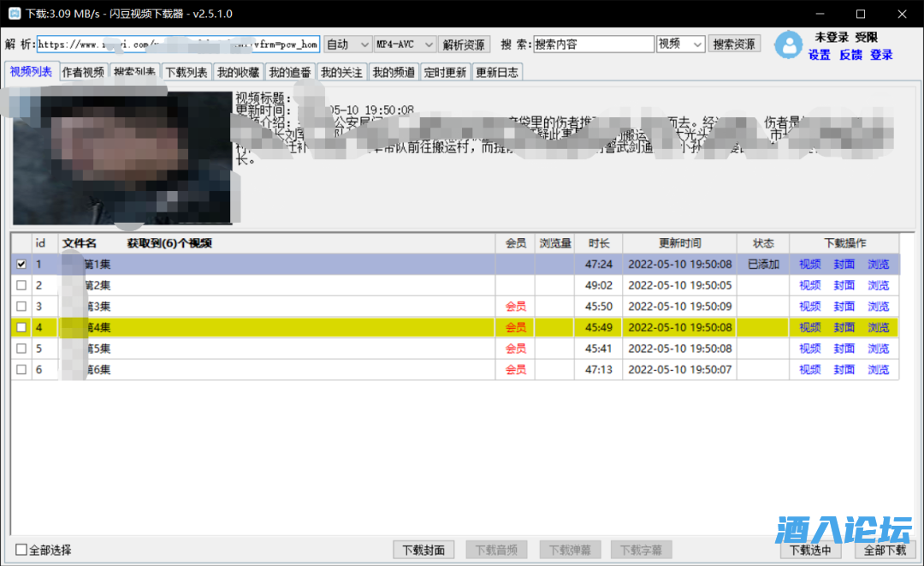The image size is (924, 566).
Task: Expand the MP4-AVC format dropdown
Action: [x=405, y=45]
